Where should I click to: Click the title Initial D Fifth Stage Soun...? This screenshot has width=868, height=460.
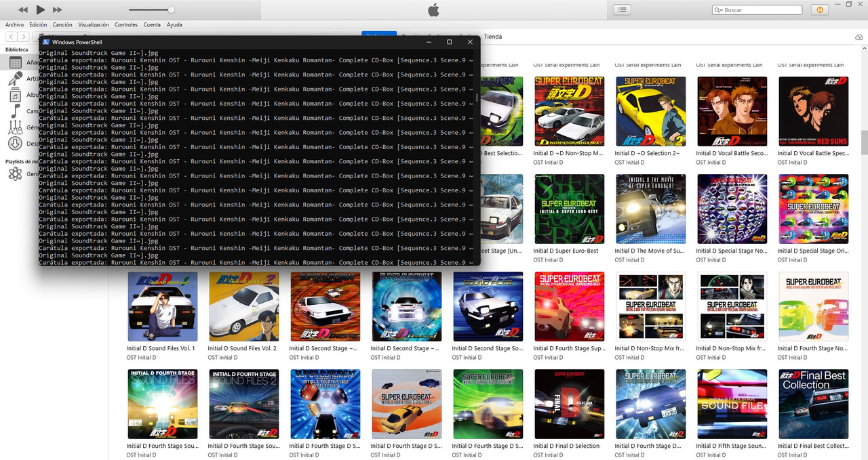(x=732, y=446)
